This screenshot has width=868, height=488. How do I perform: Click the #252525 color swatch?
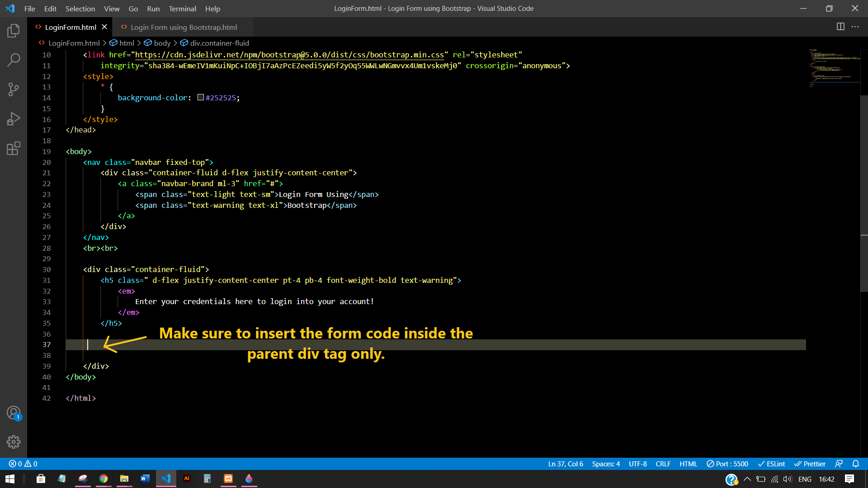point(201,98)
